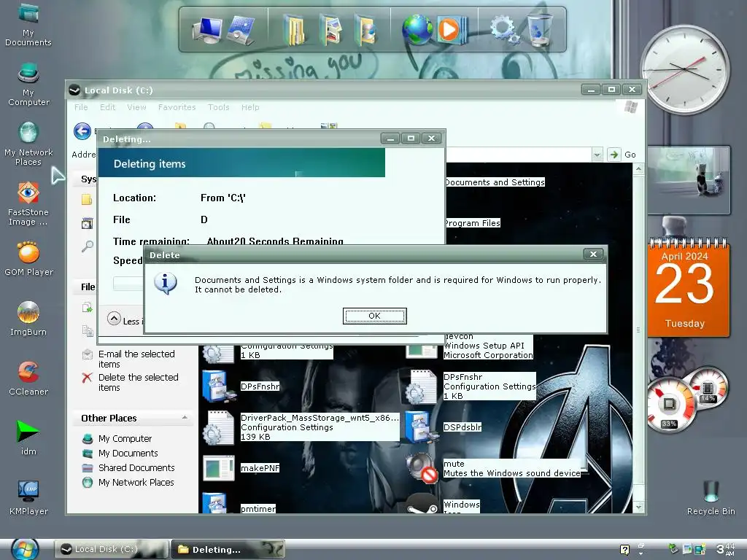Click the Back arrow in Explorer toolbar
Viewport: 747px width, 560px height.
click(82, 131)
